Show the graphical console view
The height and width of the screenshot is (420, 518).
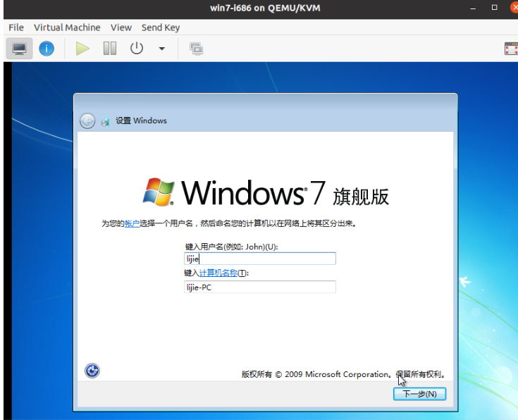coord(19,49)
